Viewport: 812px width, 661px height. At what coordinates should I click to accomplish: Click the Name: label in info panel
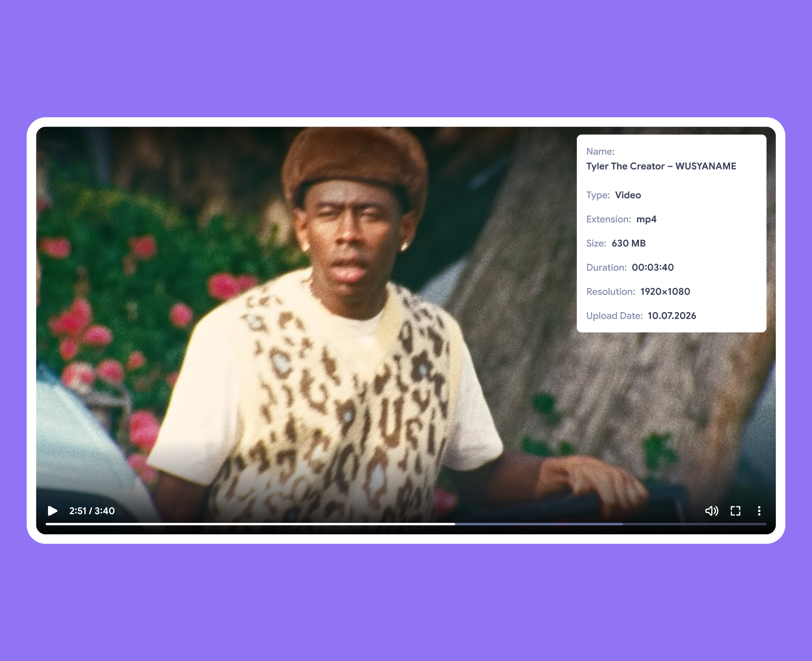click(600, 152)
